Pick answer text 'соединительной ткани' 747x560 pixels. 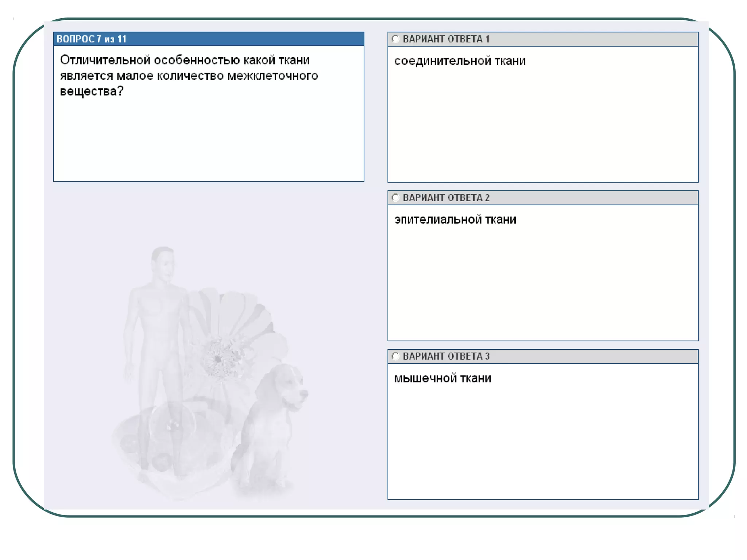click(x=460, y=61)
